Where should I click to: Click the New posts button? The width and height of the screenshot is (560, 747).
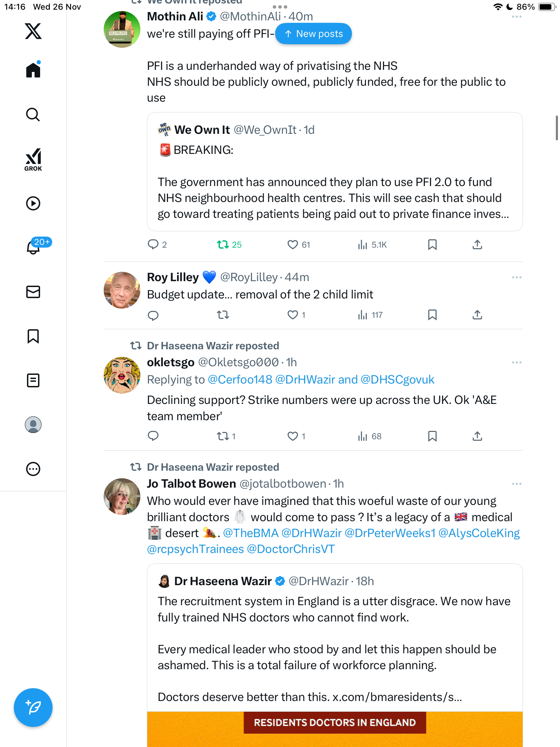(x=314, y=34)
